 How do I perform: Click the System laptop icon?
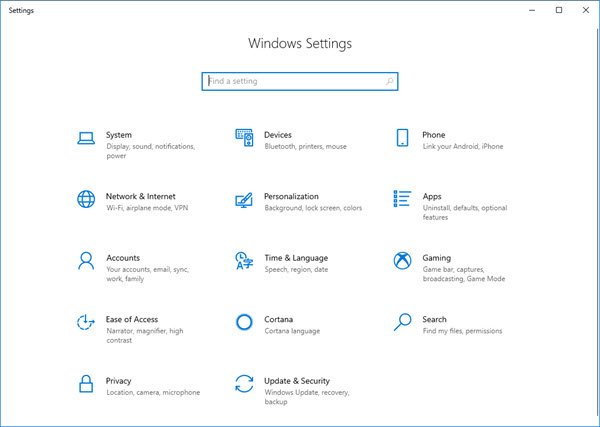point(86,138)
